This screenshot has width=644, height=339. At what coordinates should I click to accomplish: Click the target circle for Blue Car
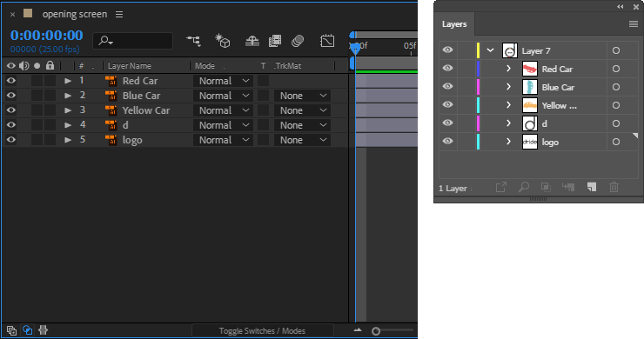point(616,87)
